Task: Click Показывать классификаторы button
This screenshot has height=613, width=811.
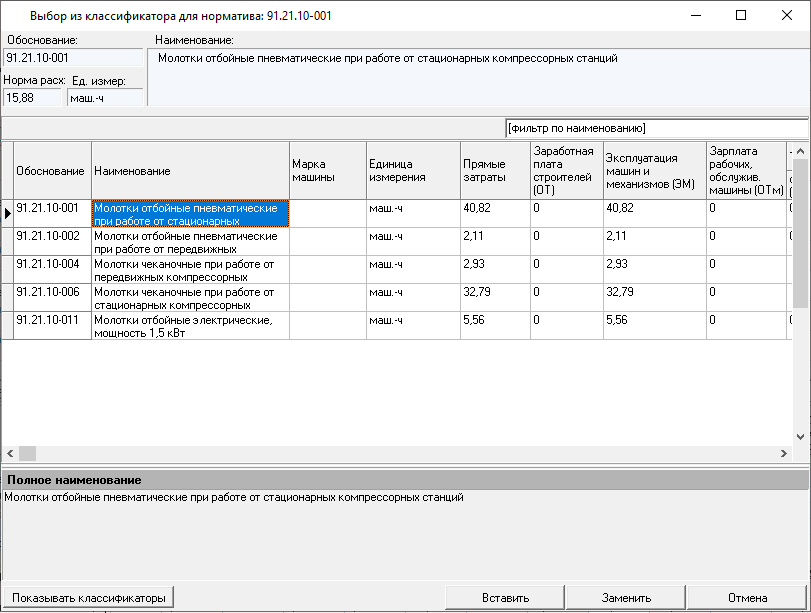Action: [x=89, y=598]
